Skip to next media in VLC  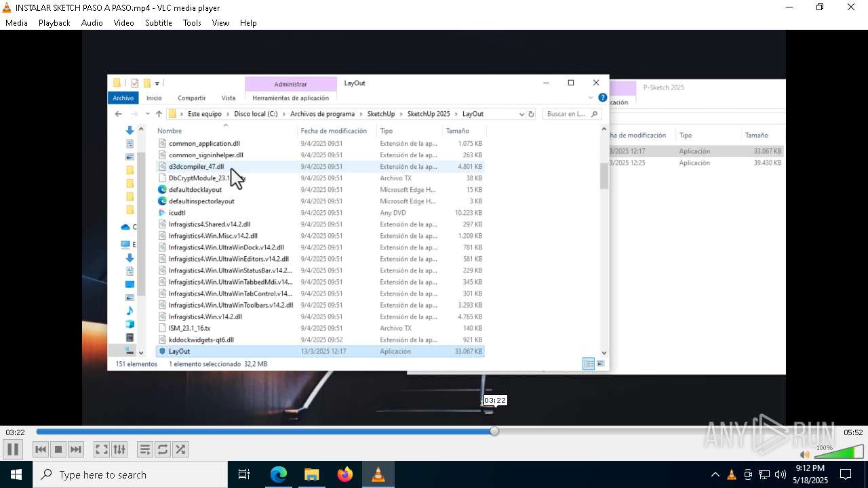pos(76,449)
